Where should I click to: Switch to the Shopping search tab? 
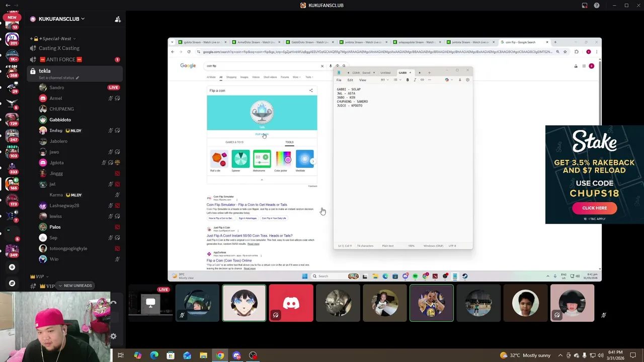tap(231, 77)
